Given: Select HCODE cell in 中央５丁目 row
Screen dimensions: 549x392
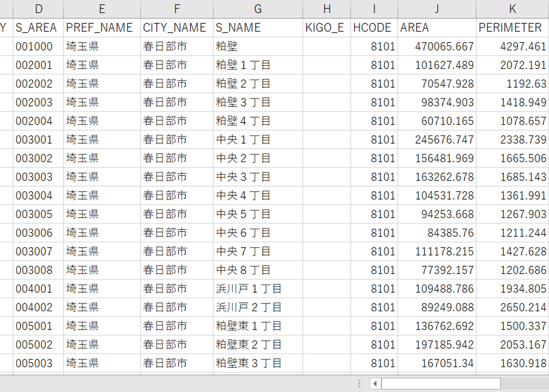Looking at the screenshot, I should pyautogui.click(x=374, y=214).
